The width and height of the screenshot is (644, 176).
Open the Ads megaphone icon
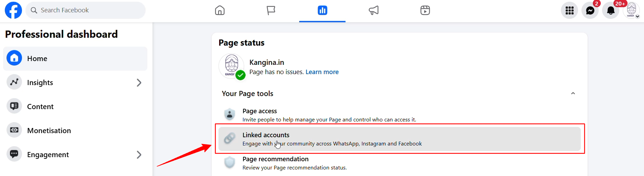click(374, 10)
